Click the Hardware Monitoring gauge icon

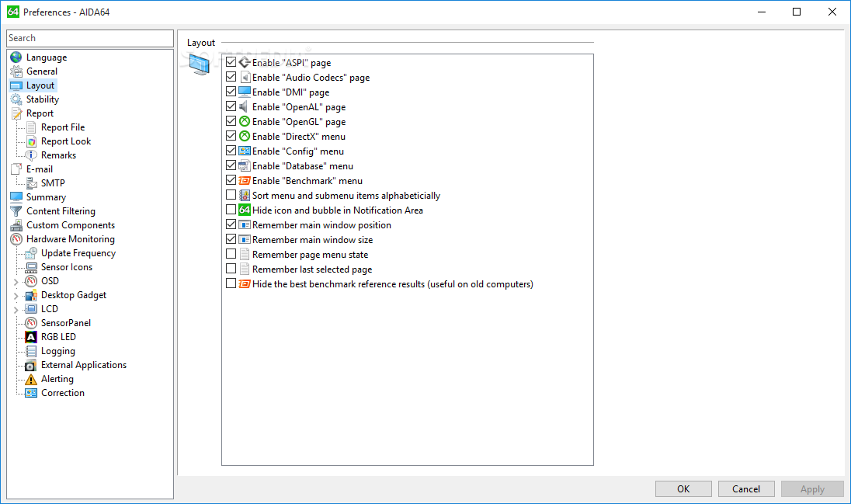[x=16, y=239]
